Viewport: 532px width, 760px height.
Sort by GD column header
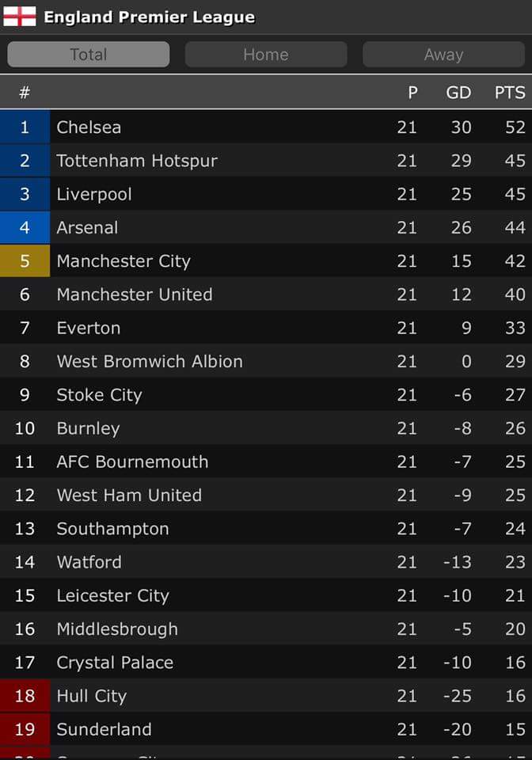pos(458,93)
